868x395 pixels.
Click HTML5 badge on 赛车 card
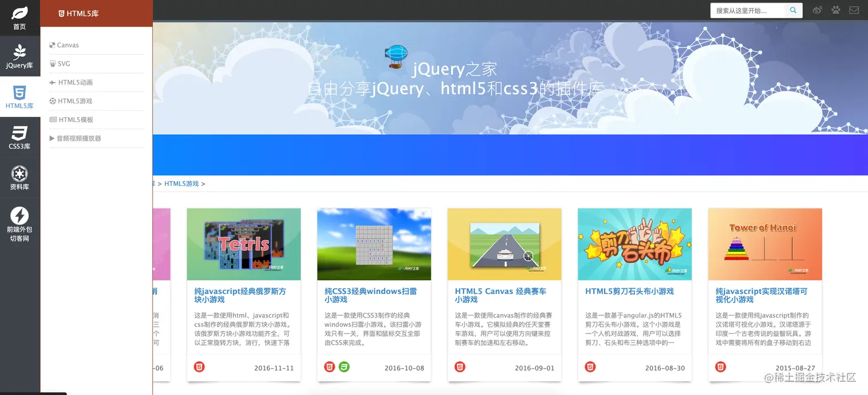coord(460,366)
